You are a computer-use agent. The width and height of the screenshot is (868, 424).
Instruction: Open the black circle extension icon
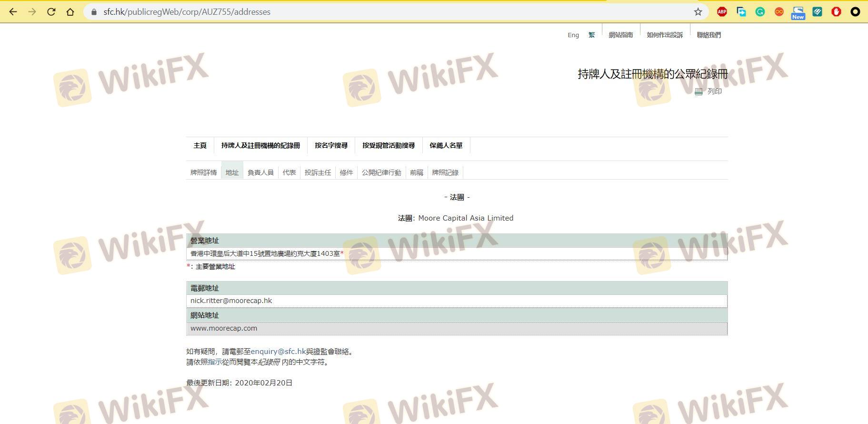point(855,12)
